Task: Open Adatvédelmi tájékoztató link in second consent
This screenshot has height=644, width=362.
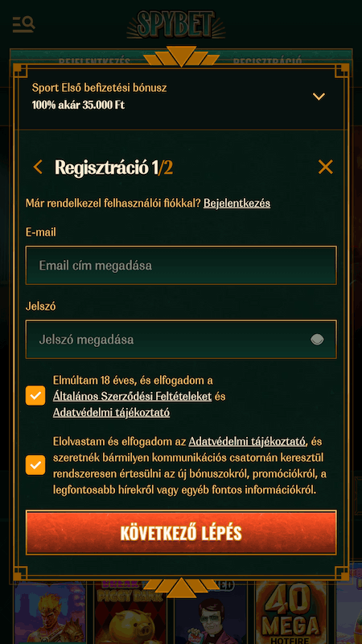Action: pos(247,441)
